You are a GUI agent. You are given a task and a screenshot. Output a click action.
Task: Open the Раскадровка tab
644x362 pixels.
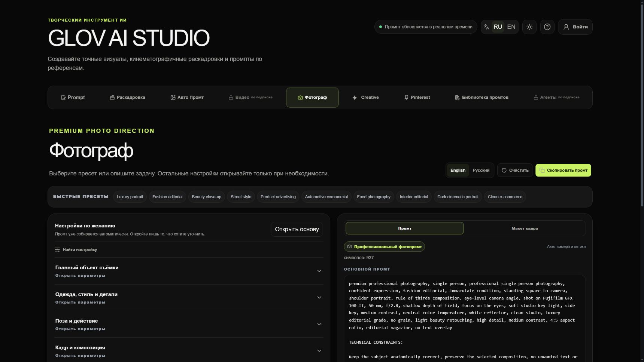point(127,97)
